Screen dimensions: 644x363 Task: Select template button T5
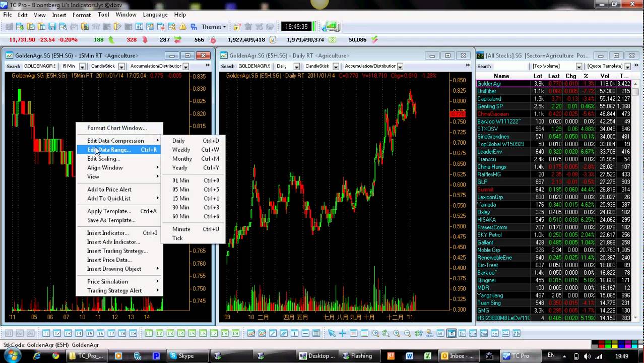pyautogui.click(x=90, y=333)
